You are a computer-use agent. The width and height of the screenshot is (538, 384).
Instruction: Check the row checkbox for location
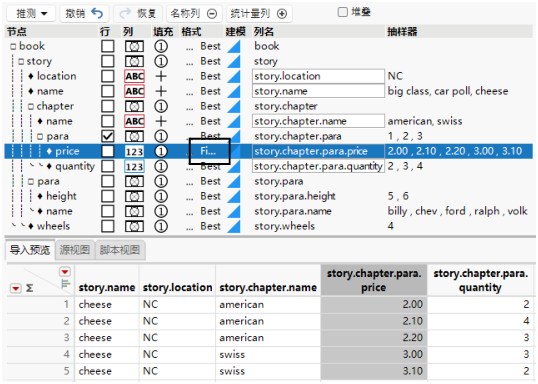point(108,76)
